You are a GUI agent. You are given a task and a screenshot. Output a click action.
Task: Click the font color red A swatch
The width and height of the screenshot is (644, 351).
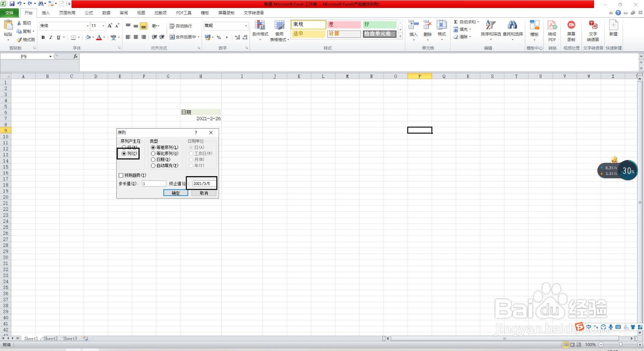99,37
